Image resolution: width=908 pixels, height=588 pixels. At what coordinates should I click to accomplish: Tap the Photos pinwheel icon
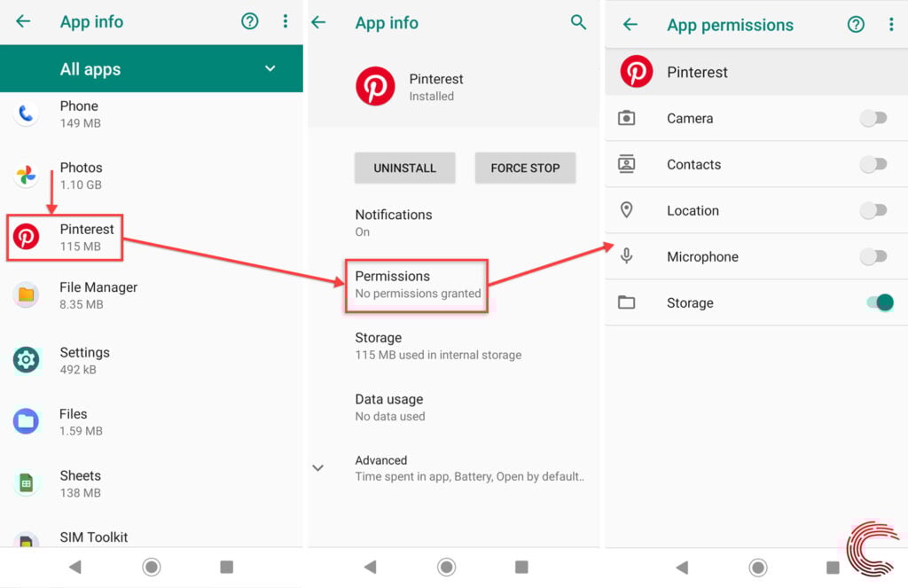pos(26,175)
